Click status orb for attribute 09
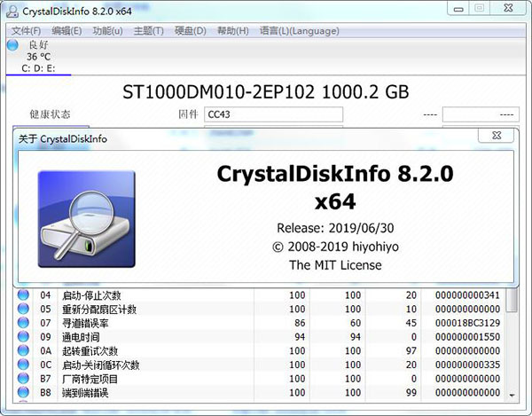This screenshot has width=532, height=416. click(23, 336)
